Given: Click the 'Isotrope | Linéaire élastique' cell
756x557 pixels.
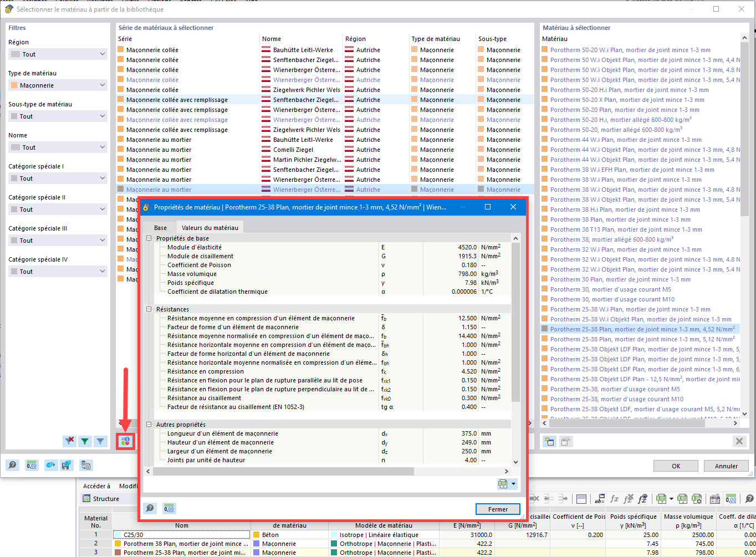Looking at the screenshot, I should pyautogui.click(x=384, y=535).
